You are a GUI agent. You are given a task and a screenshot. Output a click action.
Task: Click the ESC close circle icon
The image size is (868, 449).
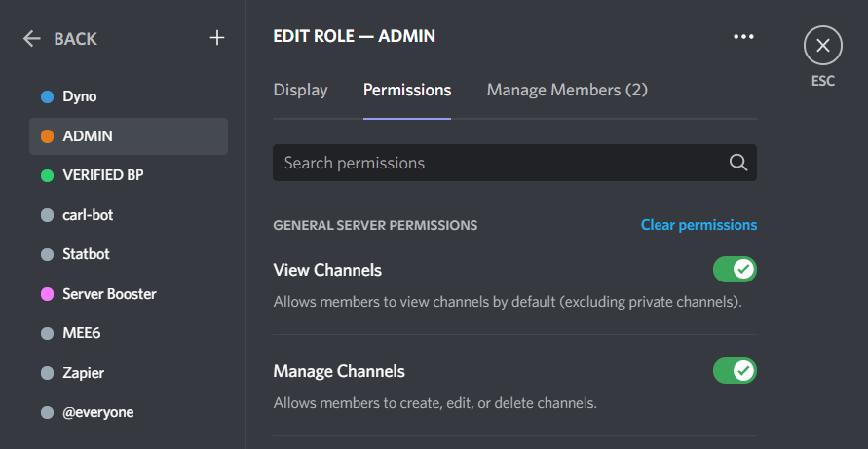pyautogui.click(x=822, y=46)
